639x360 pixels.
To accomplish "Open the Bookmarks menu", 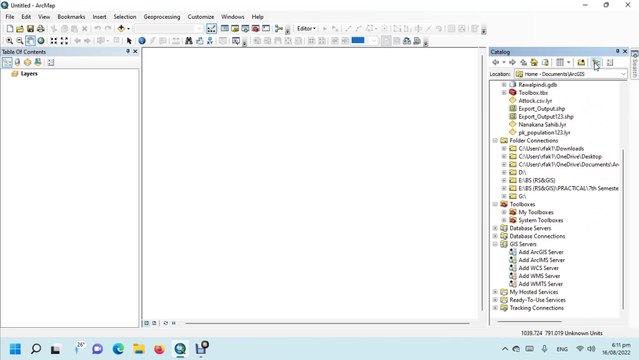I will coord(71,17).
